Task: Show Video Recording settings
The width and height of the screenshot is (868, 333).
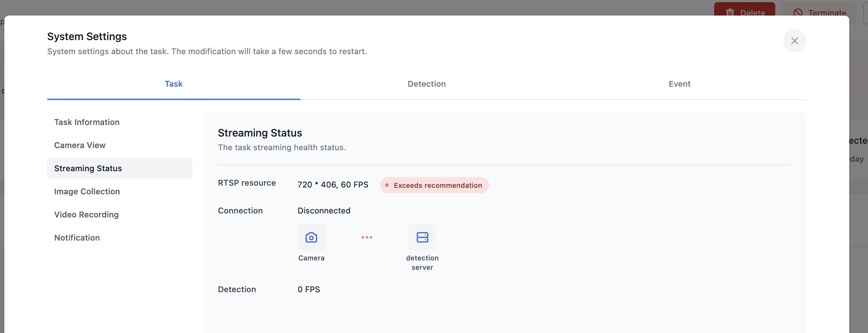Action: coord(86,215)
